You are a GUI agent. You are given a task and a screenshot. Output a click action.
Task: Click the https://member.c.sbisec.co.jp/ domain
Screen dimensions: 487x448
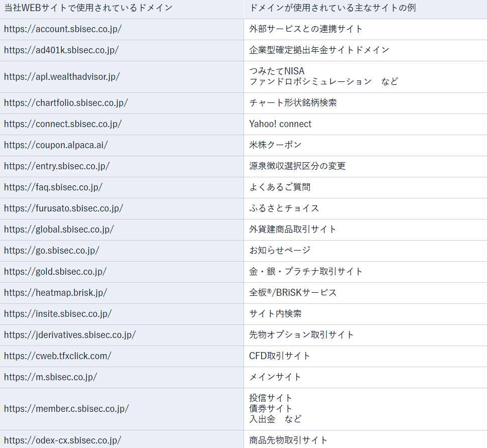tap(66, 409)
